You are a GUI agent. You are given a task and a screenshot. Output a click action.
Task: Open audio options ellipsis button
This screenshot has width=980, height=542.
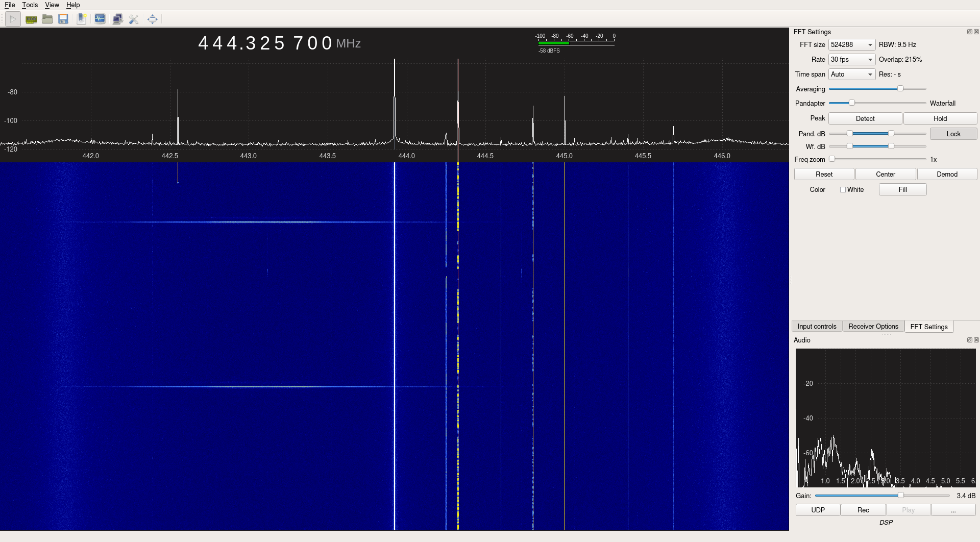pyautogui.click(x=953, y=510)
